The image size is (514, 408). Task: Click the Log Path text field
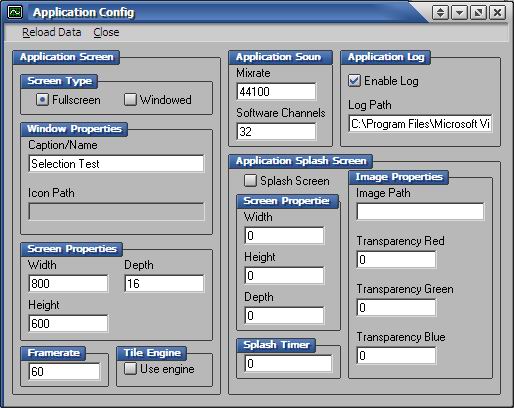click(420, 124)
